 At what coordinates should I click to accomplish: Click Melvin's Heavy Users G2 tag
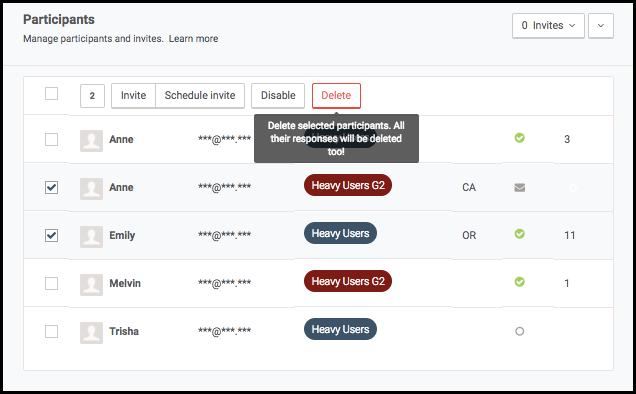(348, 281)
